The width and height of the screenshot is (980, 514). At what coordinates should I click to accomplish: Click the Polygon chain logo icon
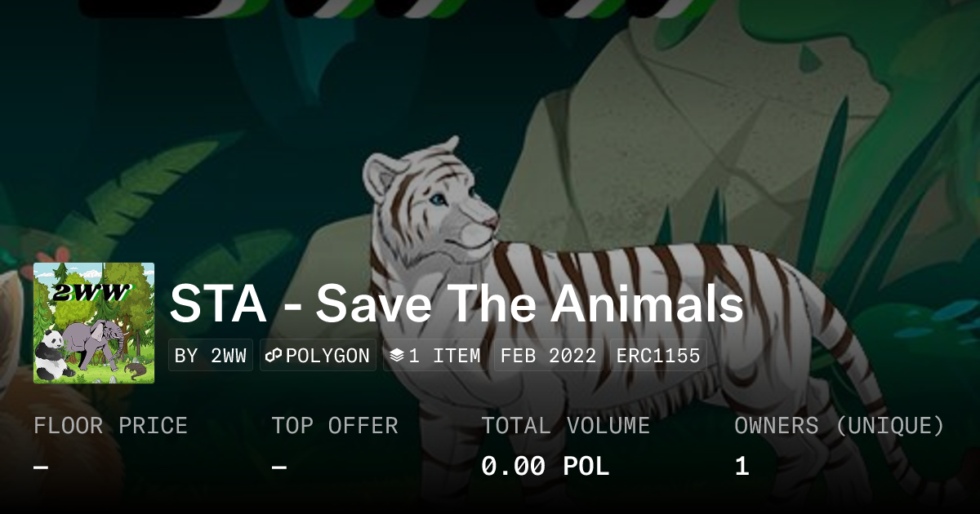(274, 356)
